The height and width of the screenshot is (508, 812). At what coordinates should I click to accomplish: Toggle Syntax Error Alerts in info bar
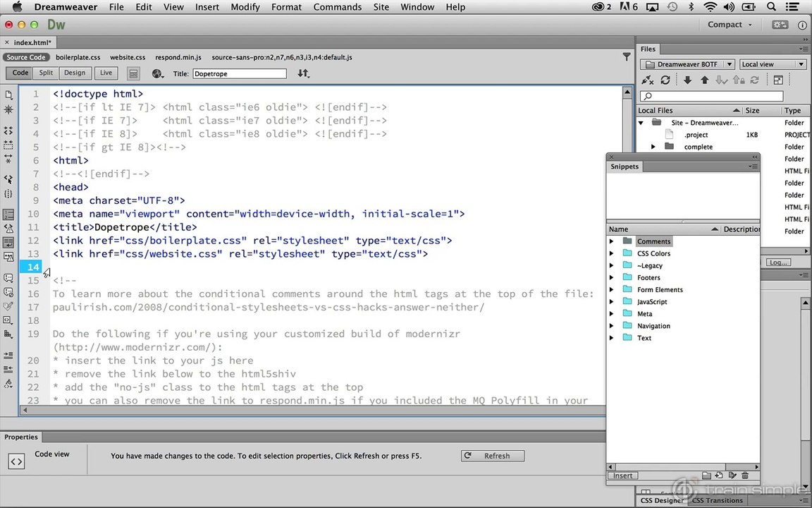tap(8, 257)
